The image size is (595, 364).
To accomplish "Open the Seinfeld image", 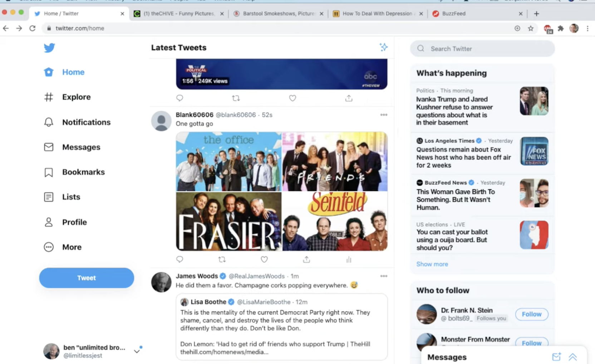I will (335, 221).
